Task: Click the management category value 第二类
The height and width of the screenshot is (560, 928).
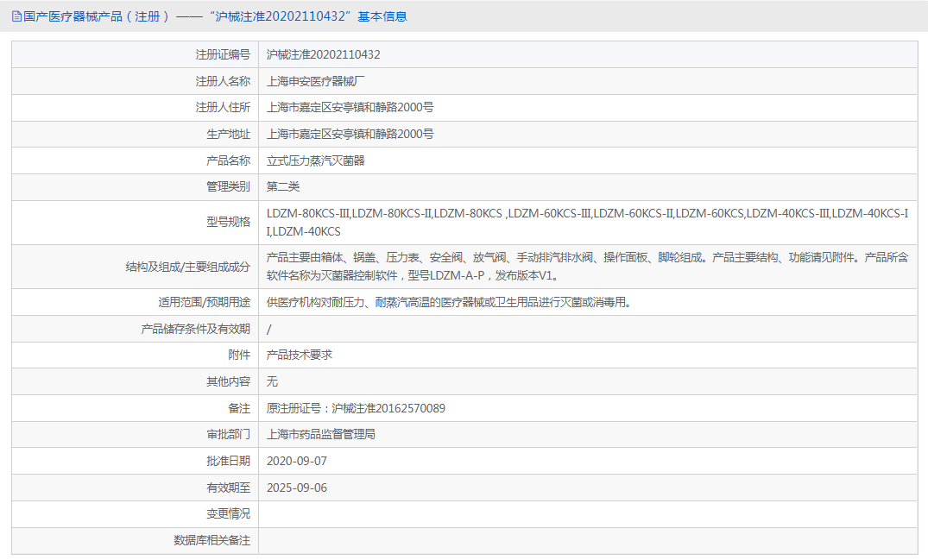Action: pyautogui.click(x=283, y=186)
